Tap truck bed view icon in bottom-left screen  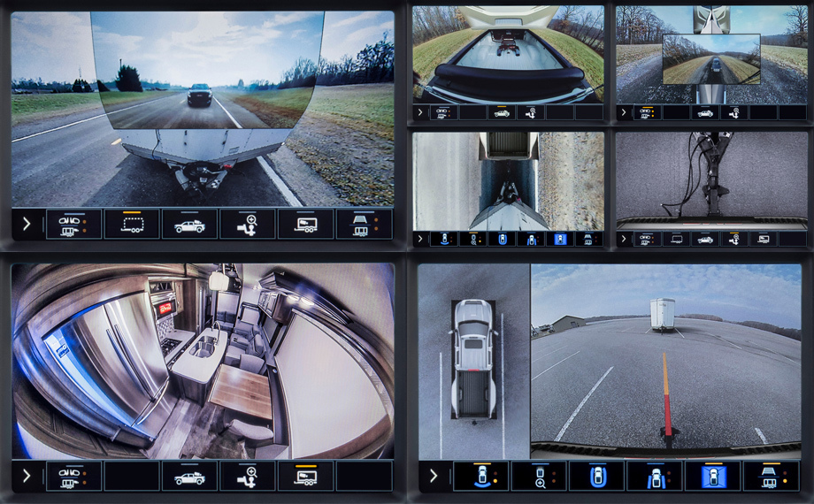[x=189, y=477]
